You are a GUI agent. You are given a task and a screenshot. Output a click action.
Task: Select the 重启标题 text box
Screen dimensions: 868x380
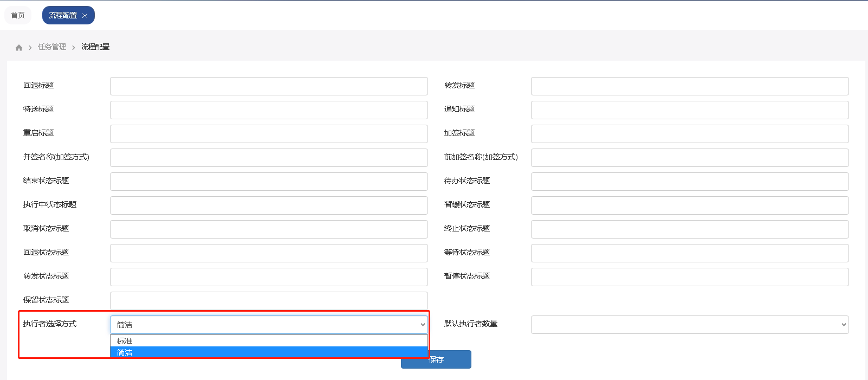coord(269,134)
